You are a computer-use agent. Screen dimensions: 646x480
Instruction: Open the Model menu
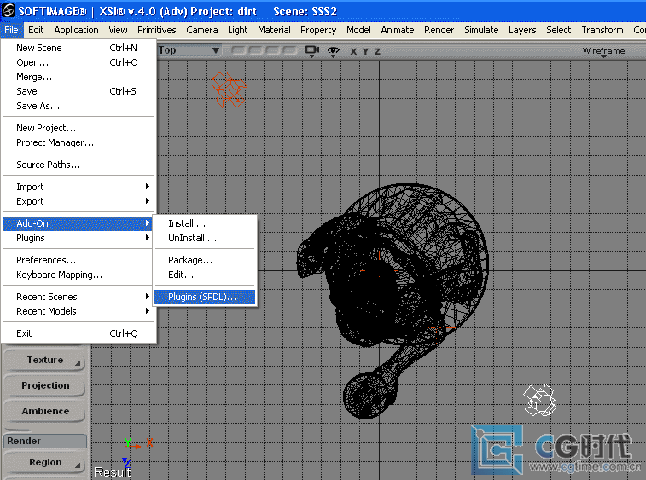tap(358, 30)
